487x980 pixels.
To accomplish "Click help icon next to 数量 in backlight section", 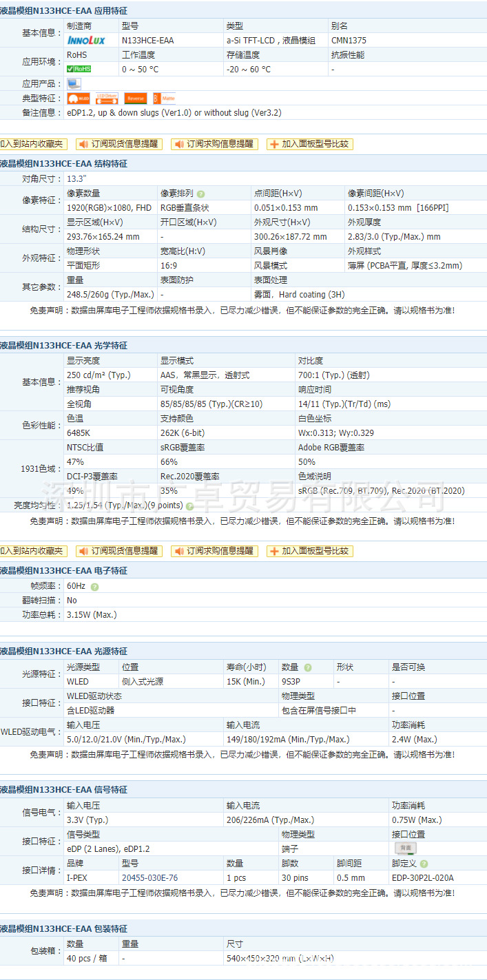I will 308,667.
